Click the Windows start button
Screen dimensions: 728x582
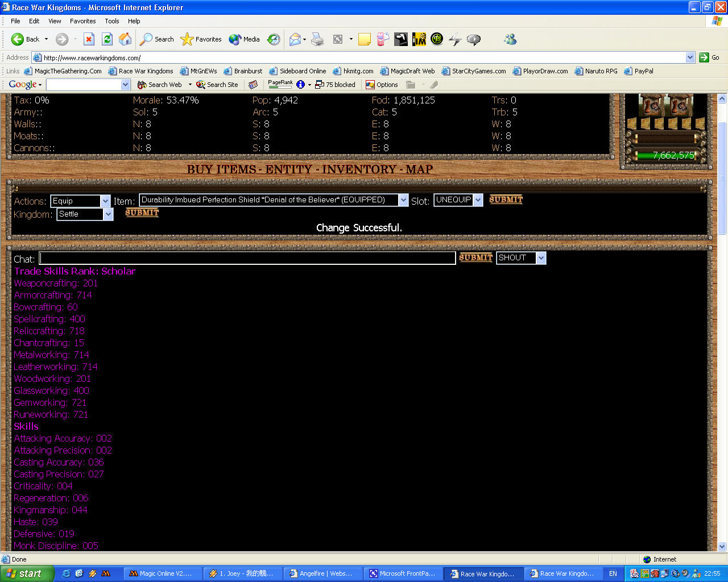[27, 573]
